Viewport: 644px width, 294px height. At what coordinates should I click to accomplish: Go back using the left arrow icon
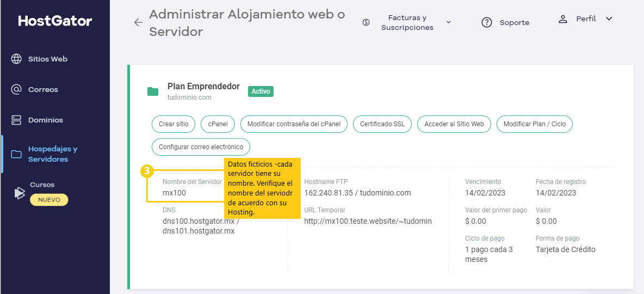coord(138,23)
